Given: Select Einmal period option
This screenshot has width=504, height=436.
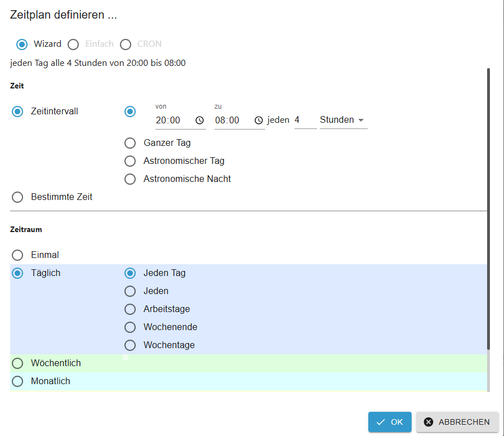Looking at the screenshot, I should (17, 255).
